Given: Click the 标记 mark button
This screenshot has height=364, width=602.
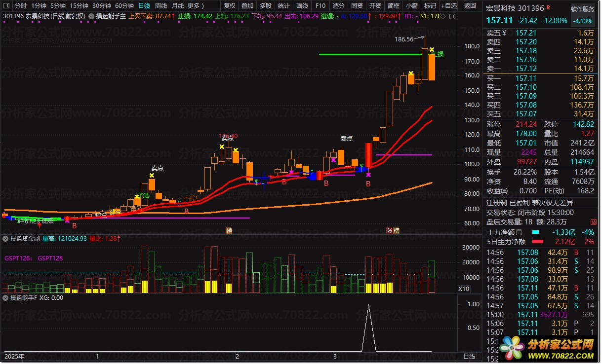Looking at the screenshot, I should 430,6.
